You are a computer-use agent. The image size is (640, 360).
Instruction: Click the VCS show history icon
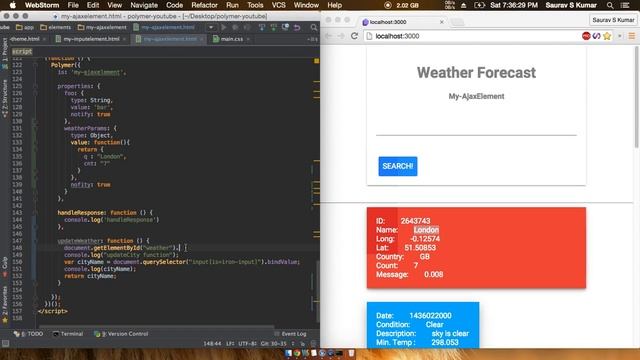click(x=285, y=27)
